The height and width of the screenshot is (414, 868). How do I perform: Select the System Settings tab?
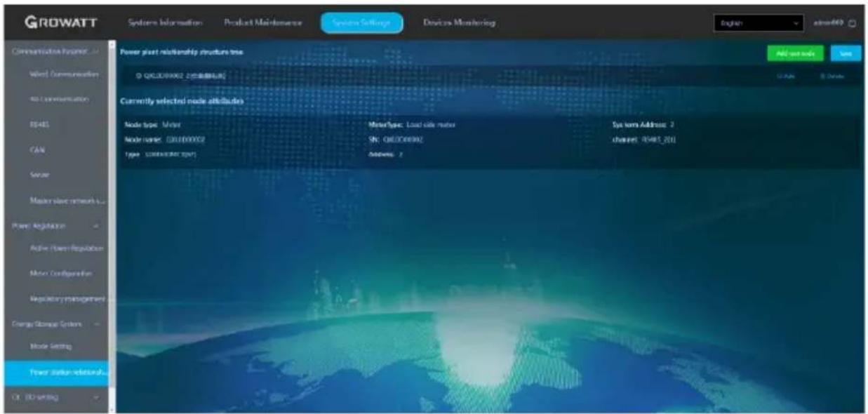[362, 23]
